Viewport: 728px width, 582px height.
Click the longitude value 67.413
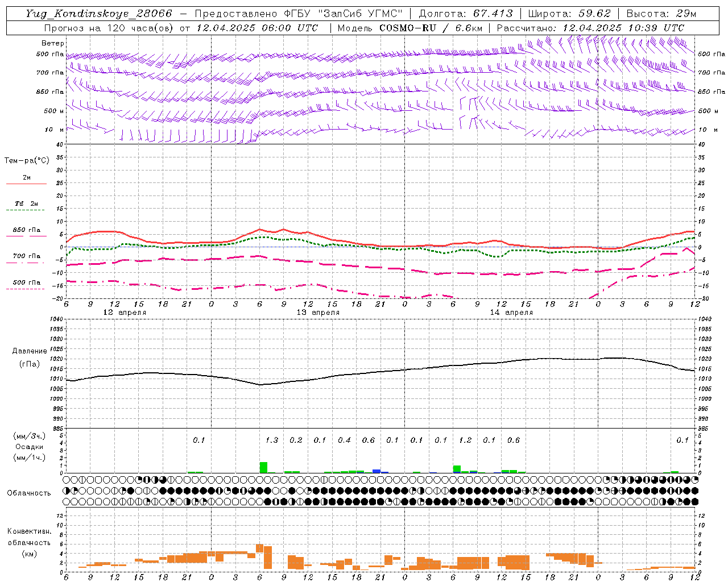493,14
